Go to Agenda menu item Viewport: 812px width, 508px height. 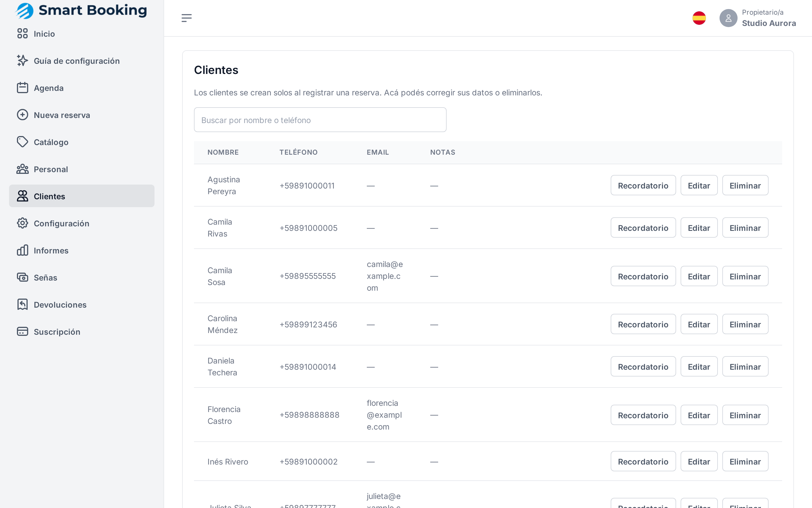point(82,88)
